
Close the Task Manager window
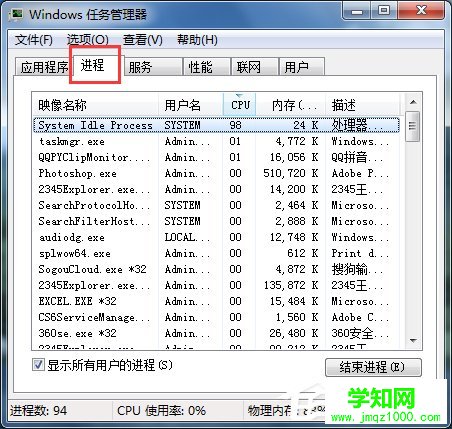tap(421, 11)
